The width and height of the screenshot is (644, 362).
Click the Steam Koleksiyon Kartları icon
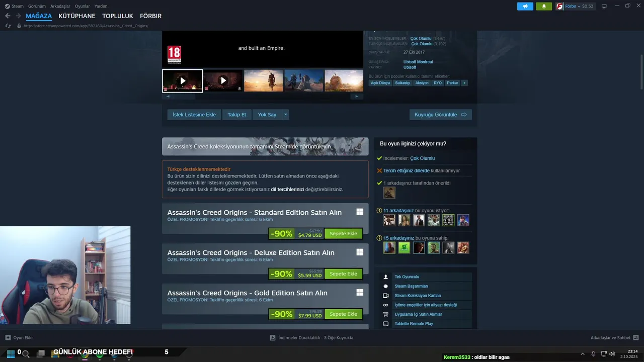pyautogui.click(x=385, y=296)
